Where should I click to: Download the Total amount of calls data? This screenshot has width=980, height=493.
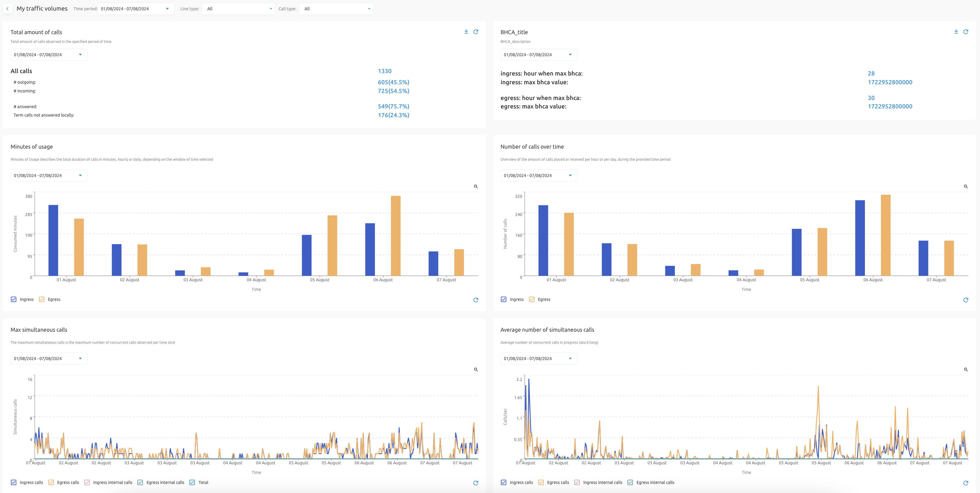click(x=466, y=32)
